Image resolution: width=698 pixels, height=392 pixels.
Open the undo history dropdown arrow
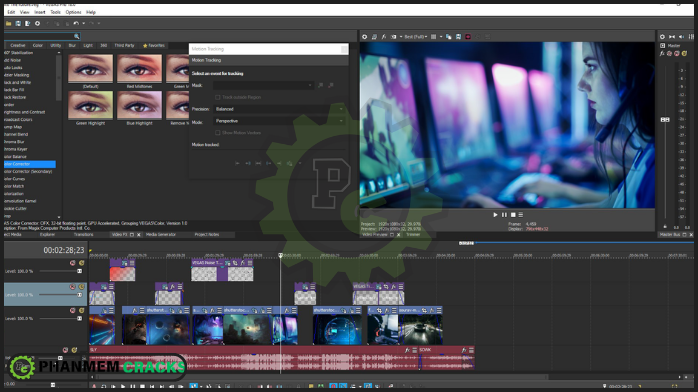[x=83, y=24]
